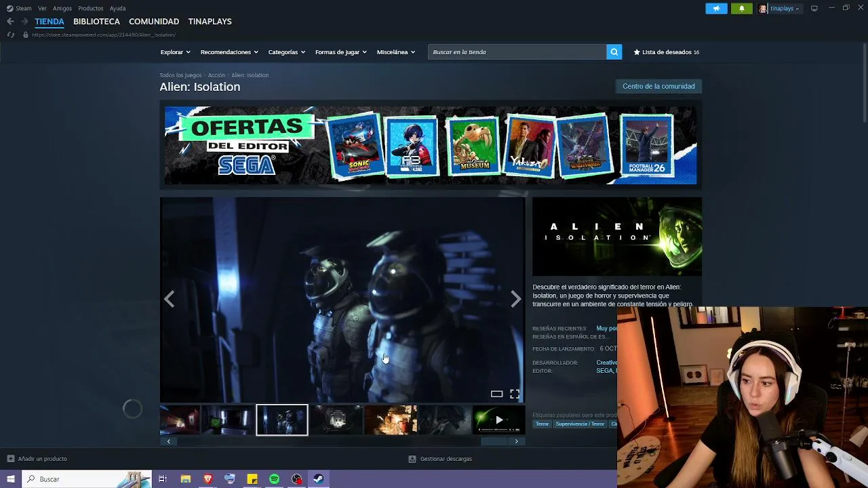Click Añadir un producto
Viewport: 868px width, 488px height.
[42, 459]
